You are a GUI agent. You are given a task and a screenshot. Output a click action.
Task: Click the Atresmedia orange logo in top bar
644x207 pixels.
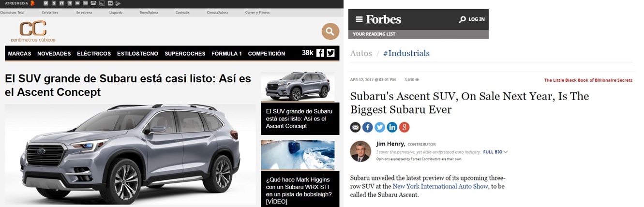pos(32,3)
